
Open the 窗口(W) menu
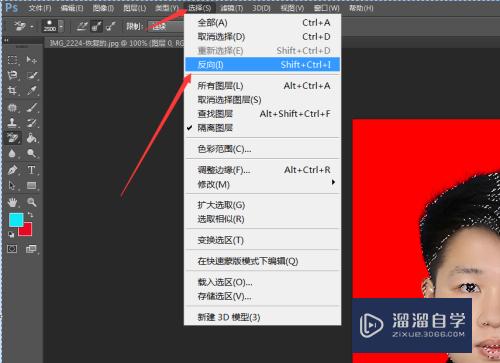pos(327,8)
